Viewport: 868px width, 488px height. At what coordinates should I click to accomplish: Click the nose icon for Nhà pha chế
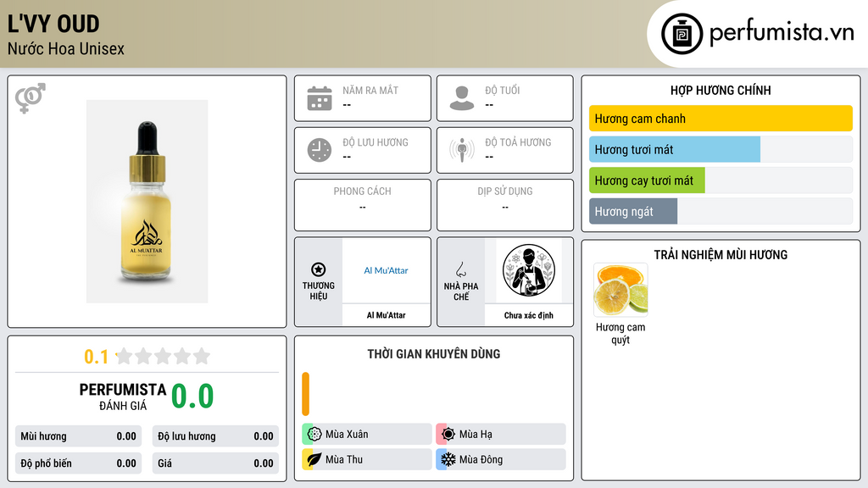(460, 269)
